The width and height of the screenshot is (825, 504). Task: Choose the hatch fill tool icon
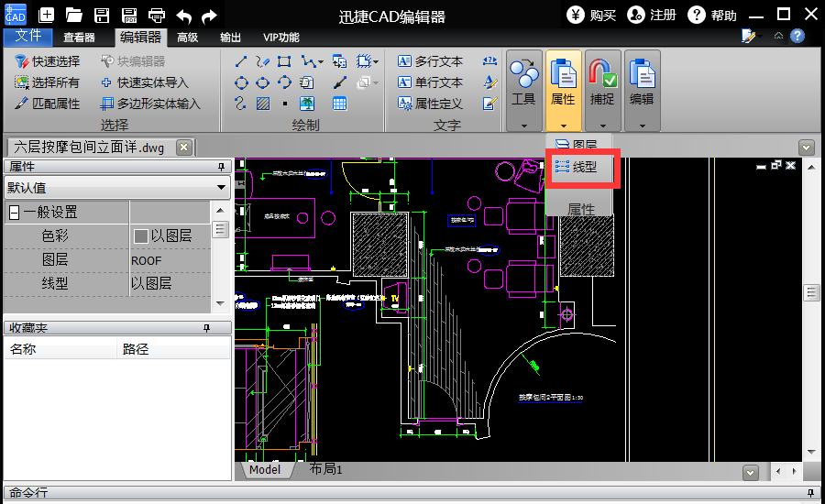click(x=263, y=104)
